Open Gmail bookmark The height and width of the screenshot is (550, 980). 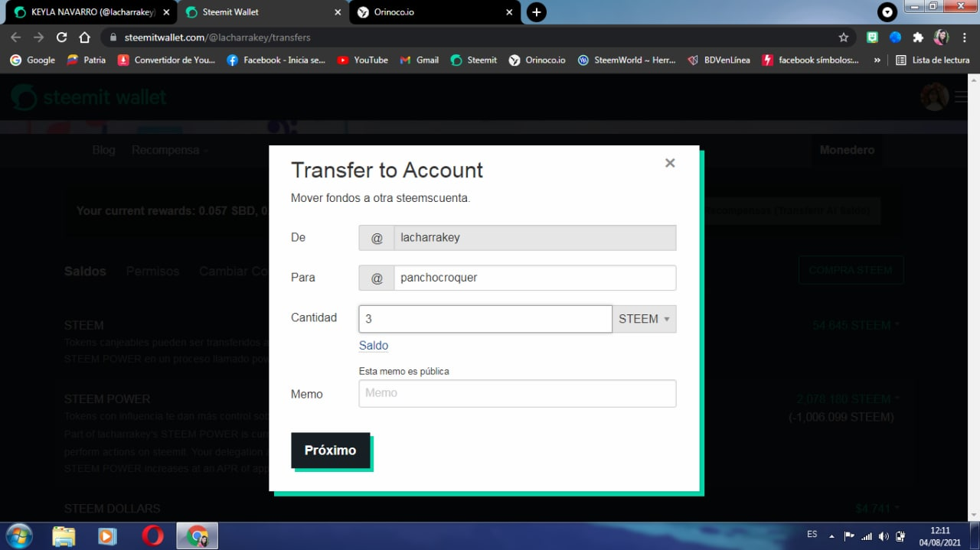420,60
